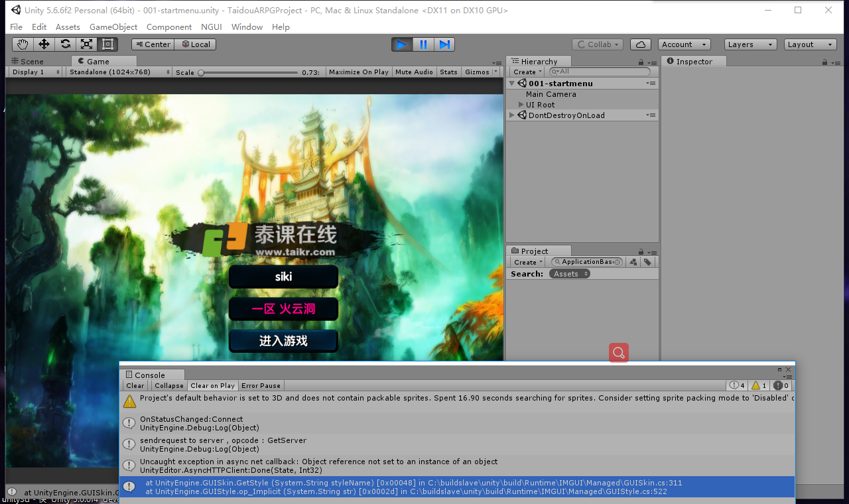Toggle Maximize On Play
Image resolution: width=849 pixels, height=504 pixels.
359,72
